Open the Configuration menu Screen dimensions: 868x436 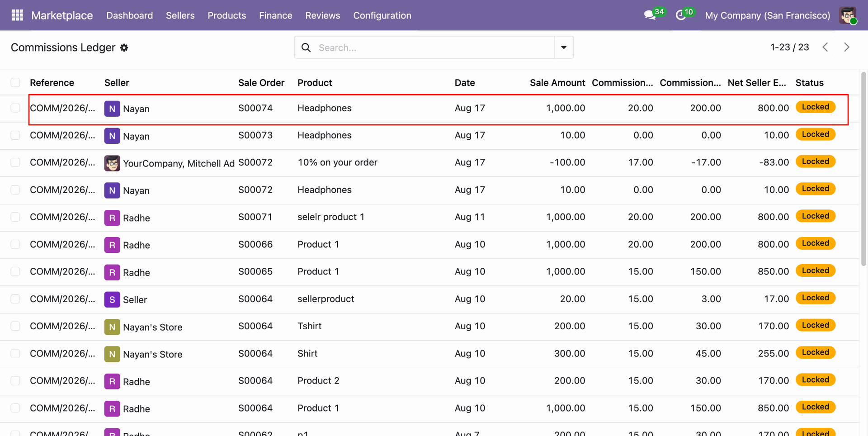tap(382, 15)
